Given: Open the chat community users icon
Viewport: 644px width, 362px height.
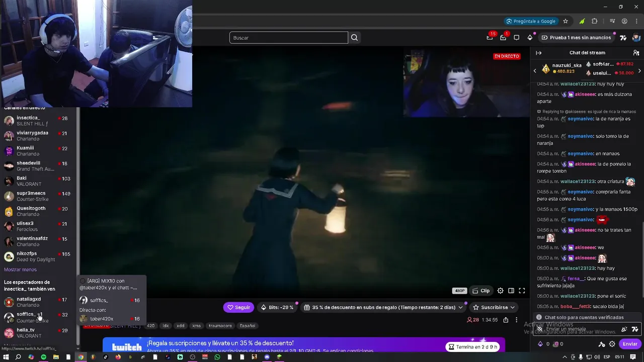Looking at the screenshot, I should 636,53.
